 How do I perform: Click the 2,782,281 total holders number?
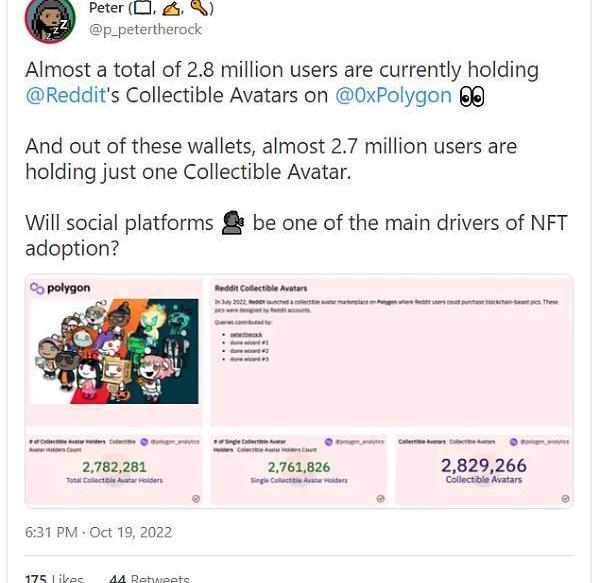[x=114, y=466]
